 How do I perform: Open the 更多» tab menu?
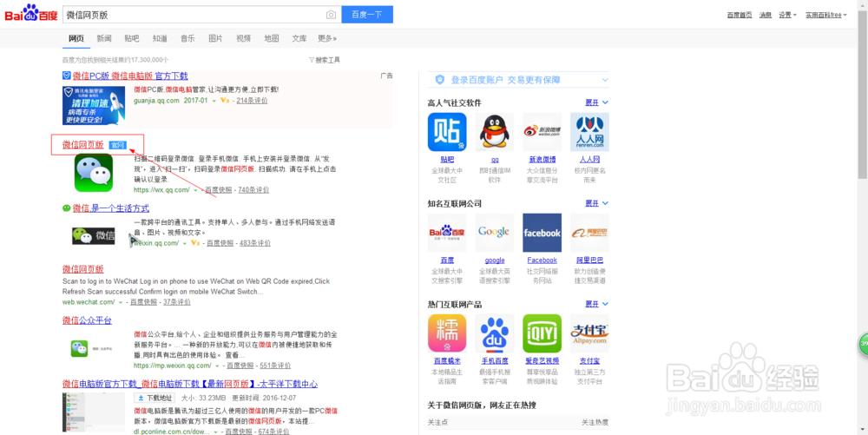tap(327, 38)
